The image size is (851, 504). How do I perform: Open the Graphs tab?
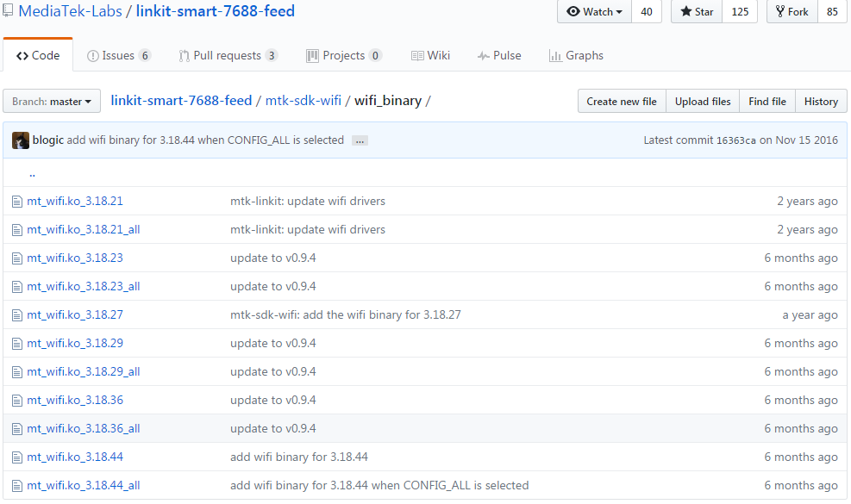click(x=576, y=55)
